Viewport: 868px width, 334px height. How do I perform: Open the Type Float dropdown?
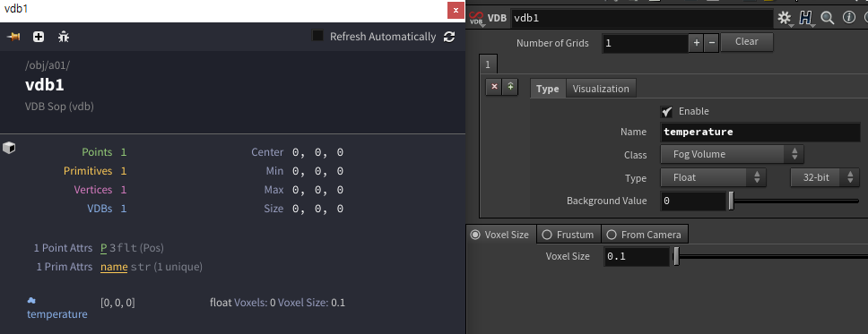[713, 177]
